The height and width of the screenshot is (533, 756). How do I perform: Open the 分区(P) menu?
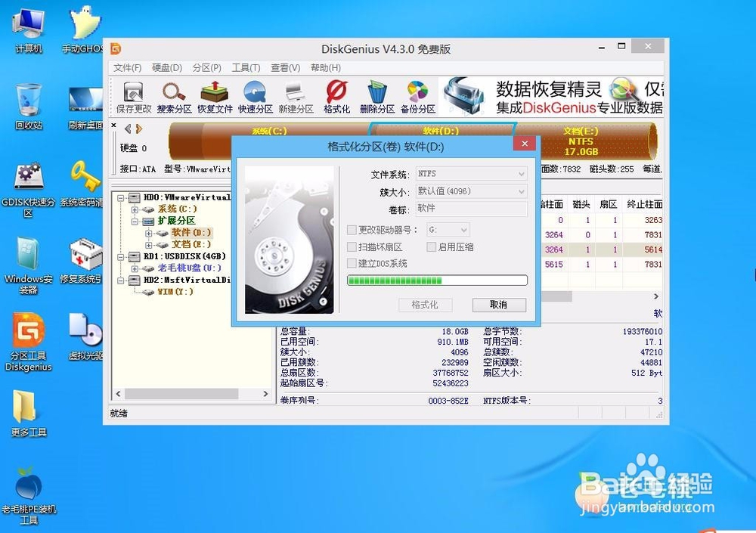click(207, 67)
